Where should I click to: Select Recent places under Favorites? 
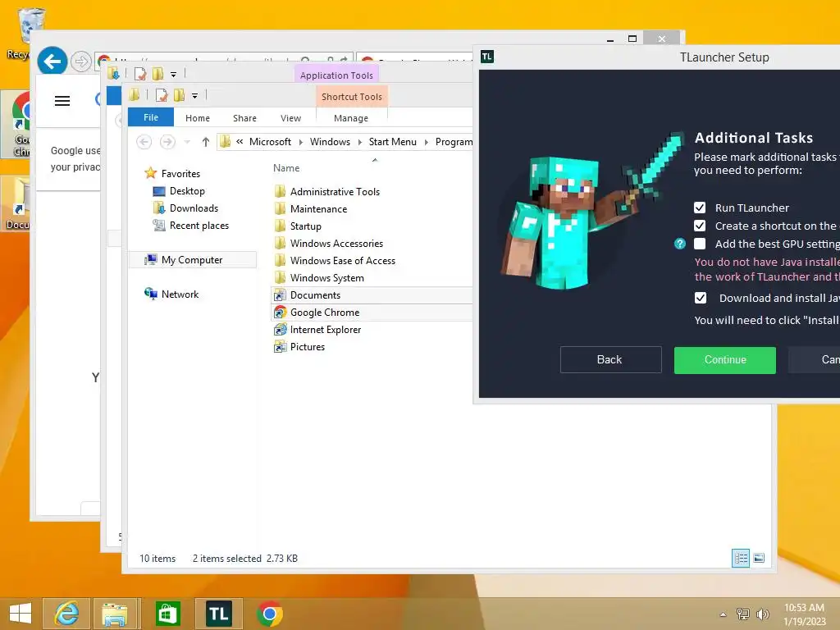[x=199, y=226]
